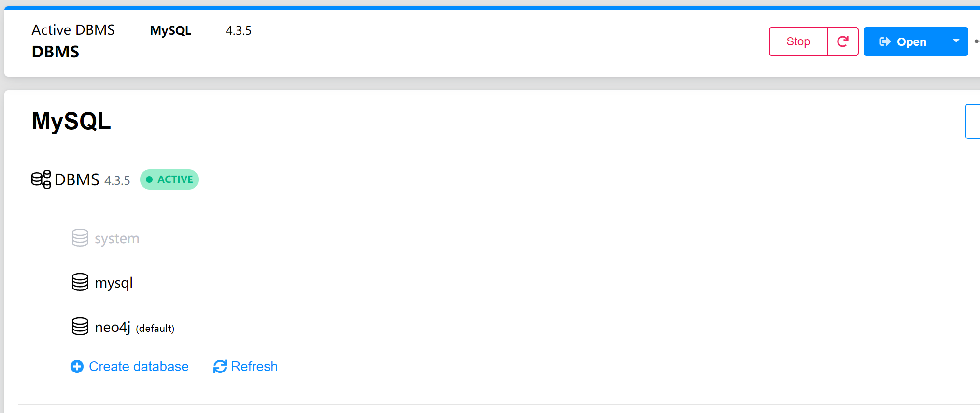Screen dimensions: 980x413
Task: Click the DBMS cluster icon
Action: [41, 179]
